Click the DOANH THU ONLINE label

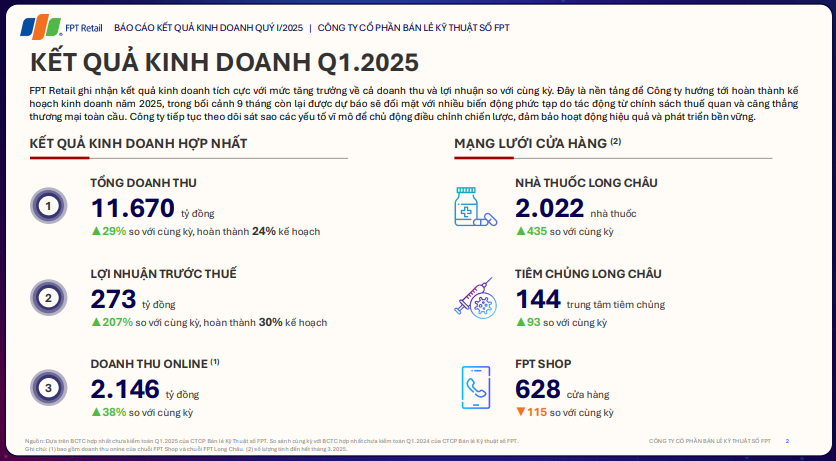click(149, 364)
